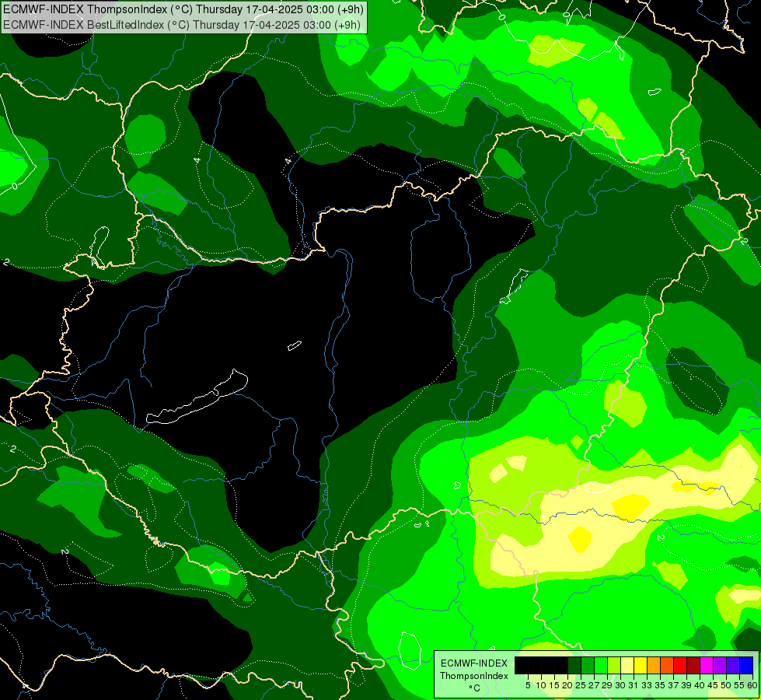Select the pure blue 55-60 legend swatch
761x700 pixels.
746,666
